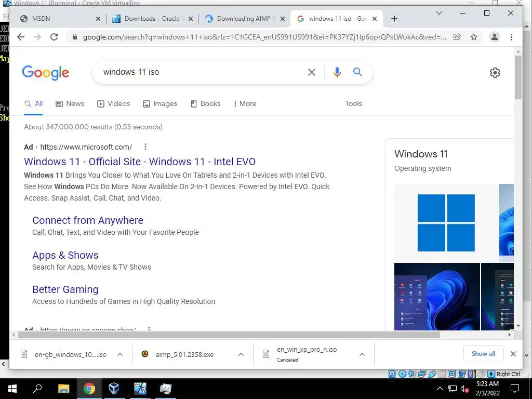
Task: Open Google search settings gear
Action: (x=495, y=72)
